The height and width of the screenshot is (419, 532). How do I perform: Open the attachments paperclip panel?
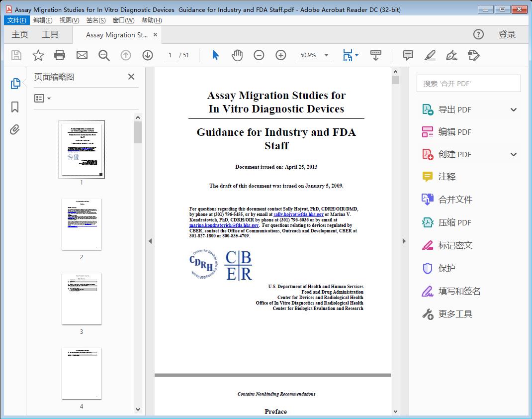[x=14, y=129]
